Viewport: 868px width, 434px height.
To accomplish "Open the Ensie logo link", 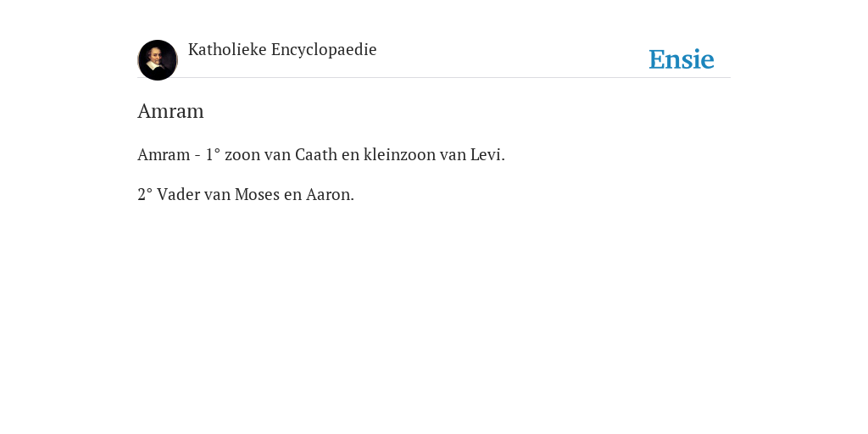I will [x=682, y=59].
